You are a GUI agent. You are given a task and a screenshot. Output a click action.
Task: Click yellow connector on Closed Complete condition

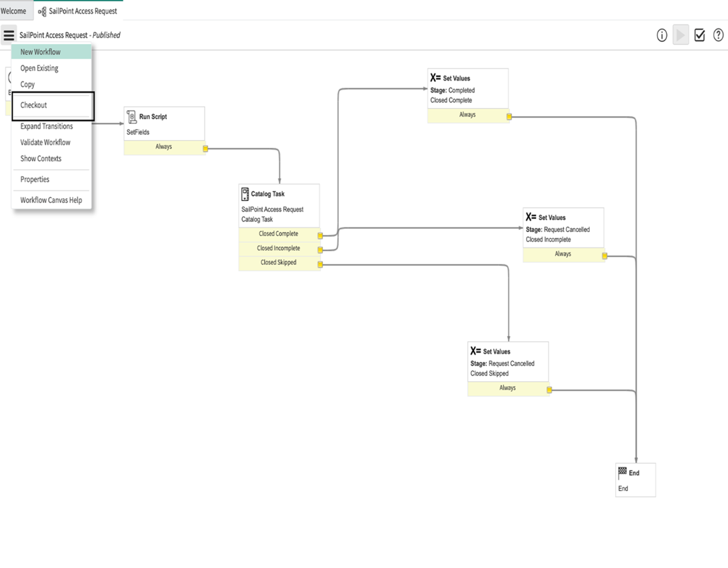pyautogui.click(x=320, y=236)
